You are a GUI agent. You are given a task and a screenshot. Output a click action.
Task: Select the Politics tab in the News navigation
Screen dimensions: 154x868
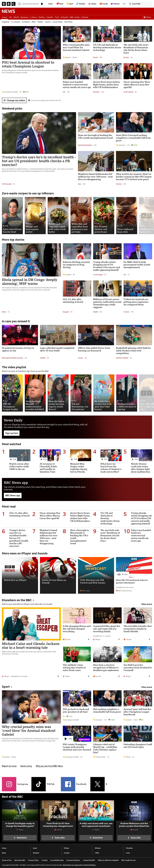(42, 17)
